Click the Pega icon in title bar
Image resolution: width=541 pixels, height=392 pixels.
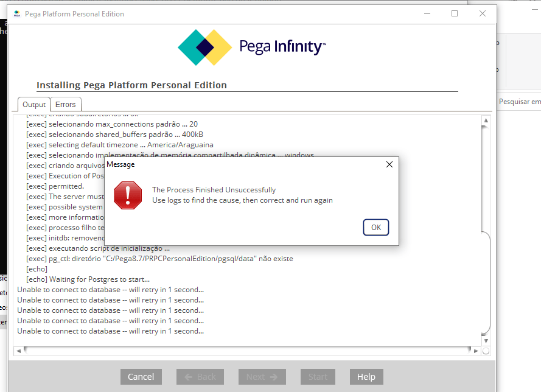(17, 14)
